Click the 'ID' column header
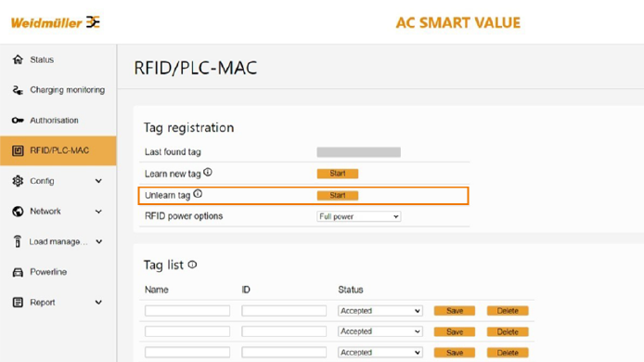The width and height of the screenshot is (644, 362). pyautogui.click(x=246, y=290)
